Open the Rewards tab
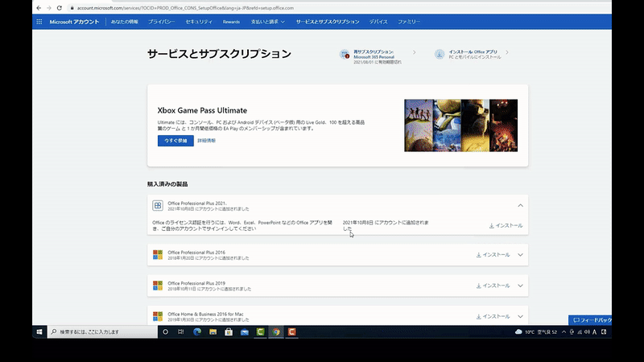644x362 pixels. pyautogui.click(x=231, y=22)
